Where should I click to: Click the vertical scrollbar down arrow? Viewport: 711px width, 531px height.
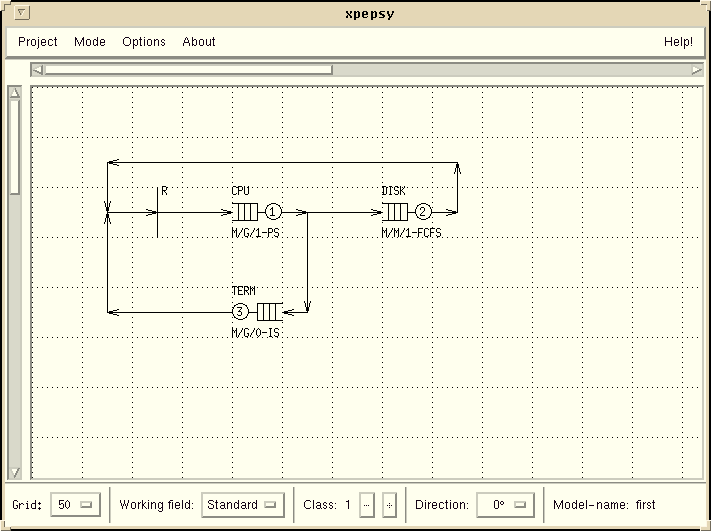click(x=15, y=471)
